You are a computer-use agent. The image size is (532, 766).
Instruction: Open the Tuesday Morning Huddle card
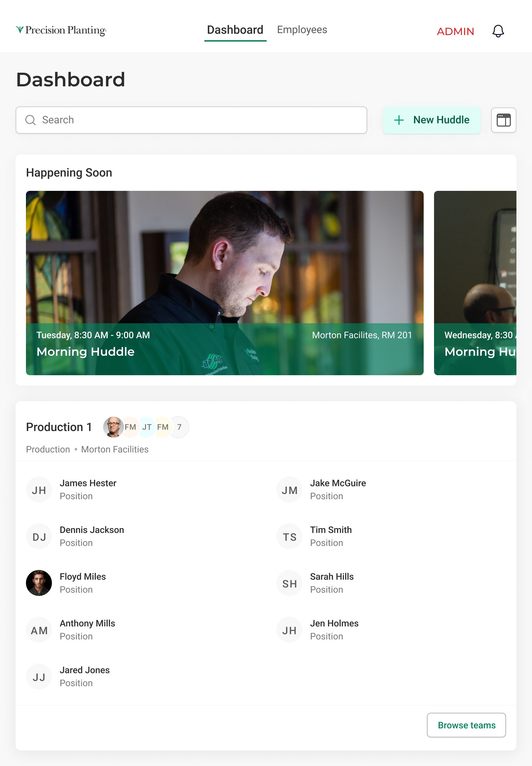point(225,283)
